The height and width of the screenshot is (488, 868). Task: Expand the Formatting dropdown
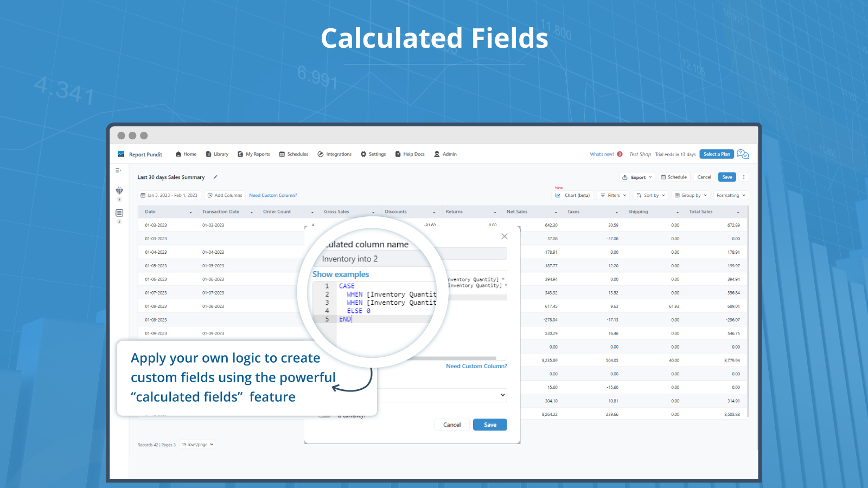pos(731,195)
